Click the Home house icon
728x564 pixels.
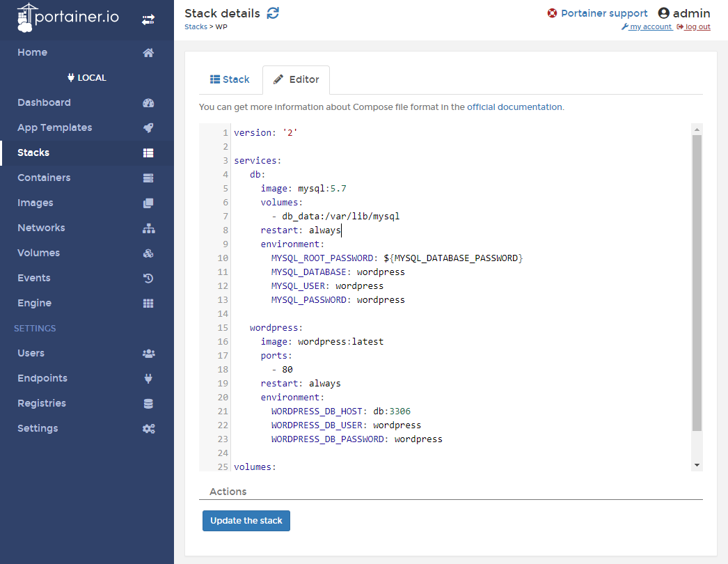pos(148,53)
